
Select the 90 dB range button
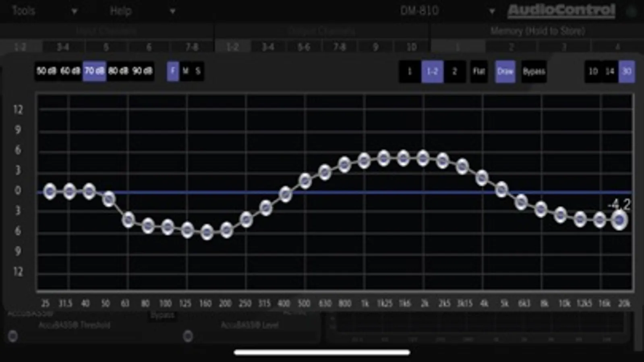[142, 71]
